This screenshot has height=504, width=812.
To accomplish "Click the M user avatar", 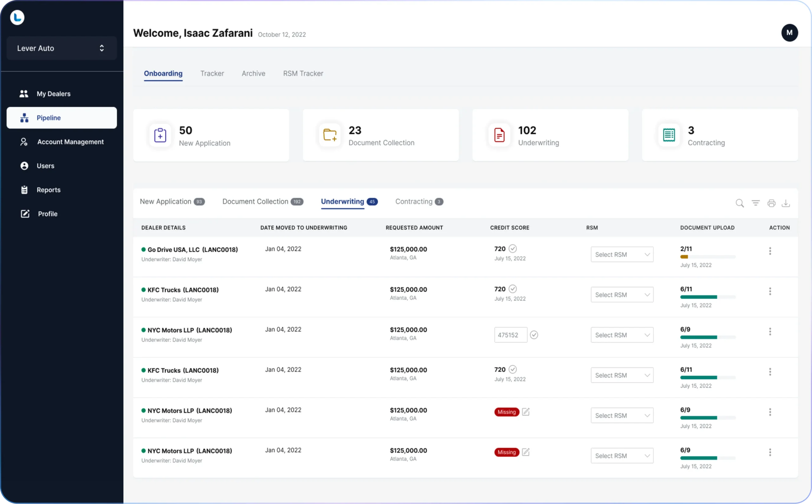I will 789,33.
